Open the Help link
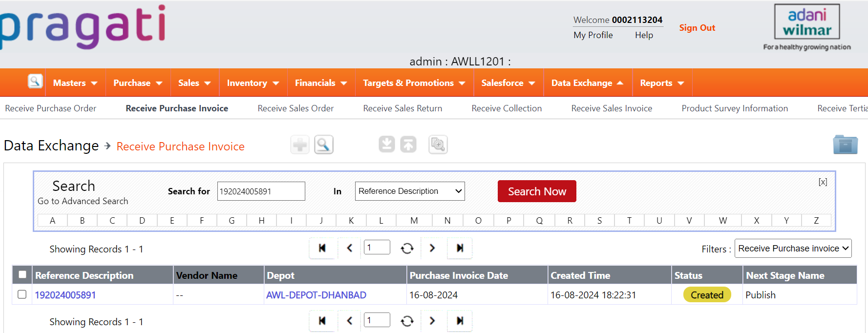 point(644,35)
